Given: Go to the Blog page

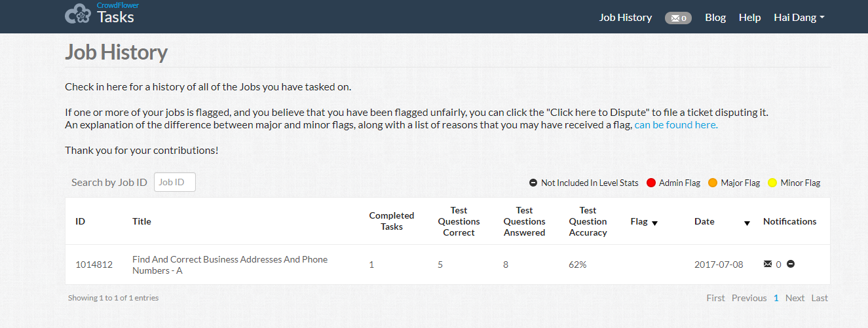Looking at the screenshot, I should [x=715, y=18].
